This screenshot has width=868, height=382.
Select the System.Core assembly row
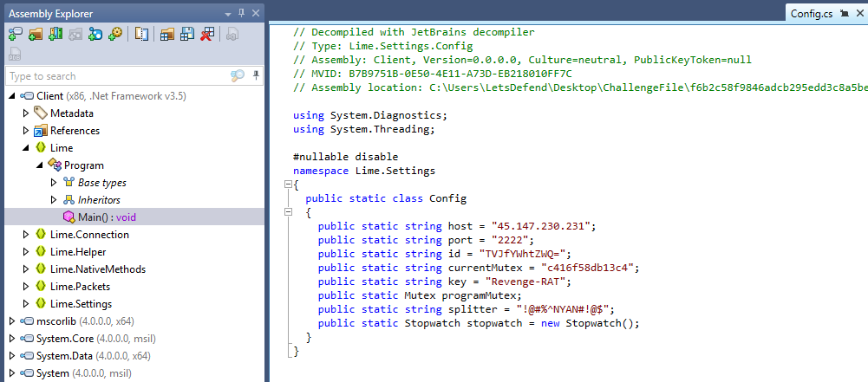tap(134, 339)
